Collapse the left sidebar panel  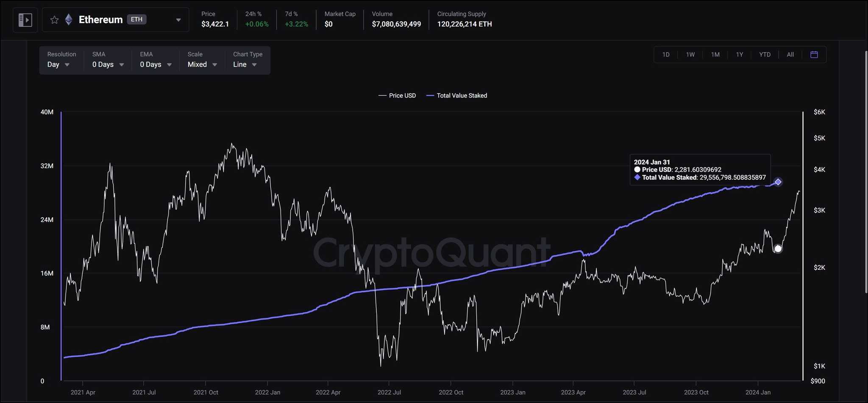pyautogui.click(x=25, y=20)
